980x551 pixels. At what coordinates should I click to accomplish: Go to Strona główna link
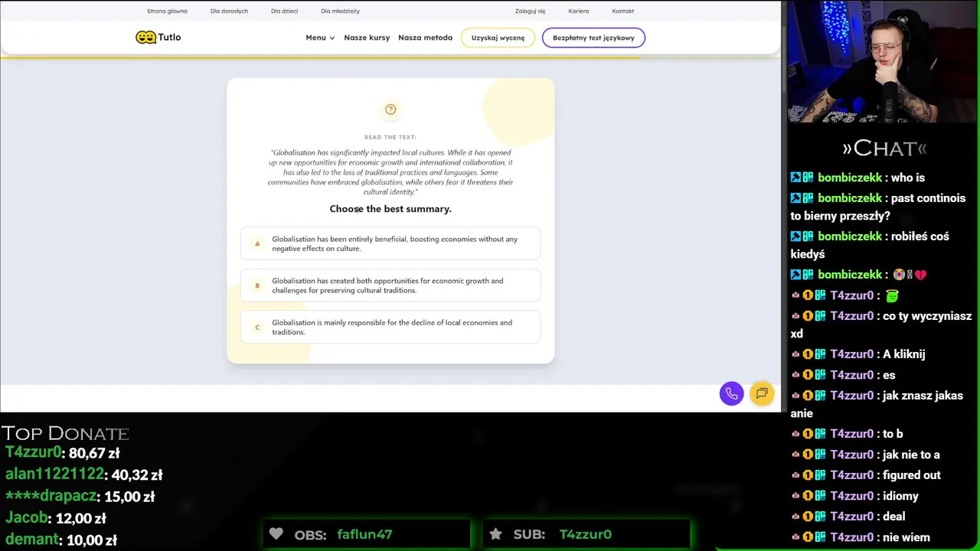(x=167, y=11)
